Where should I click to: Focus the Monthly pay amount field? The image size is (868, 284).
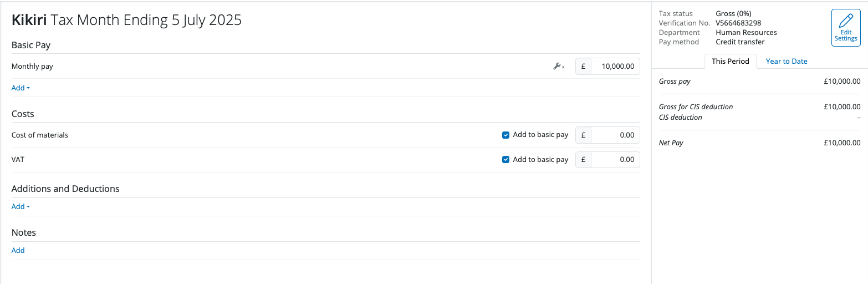pos(615,67)
